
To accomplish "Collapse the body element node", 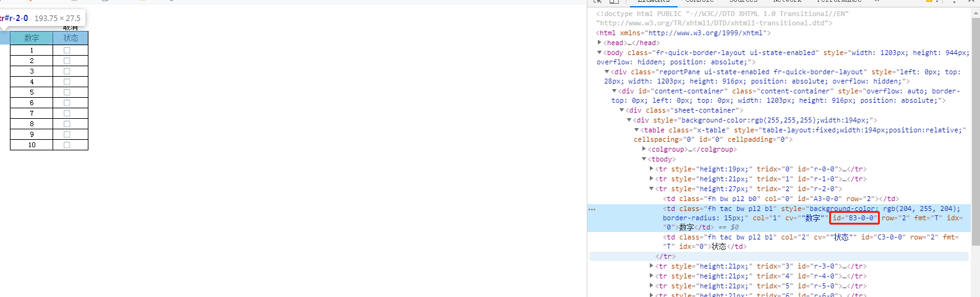I will pyautogui.click(x=599, y=53).
